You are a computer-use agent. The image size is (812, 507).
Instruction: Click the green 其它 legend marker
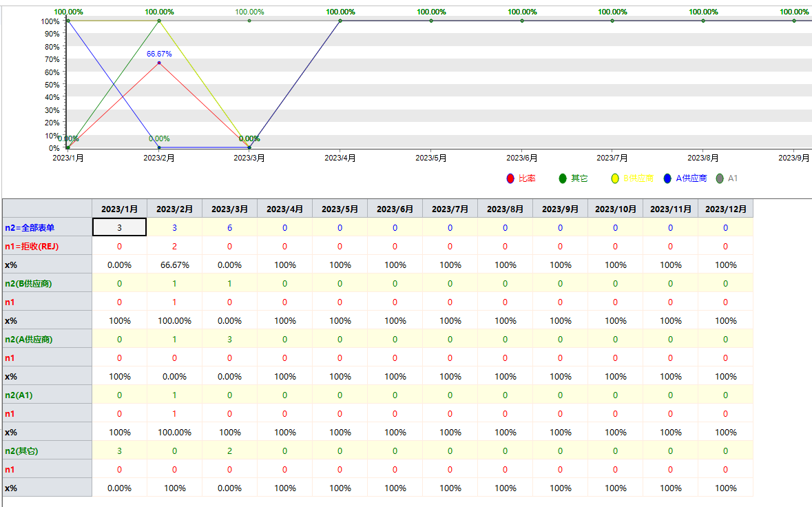563,178
